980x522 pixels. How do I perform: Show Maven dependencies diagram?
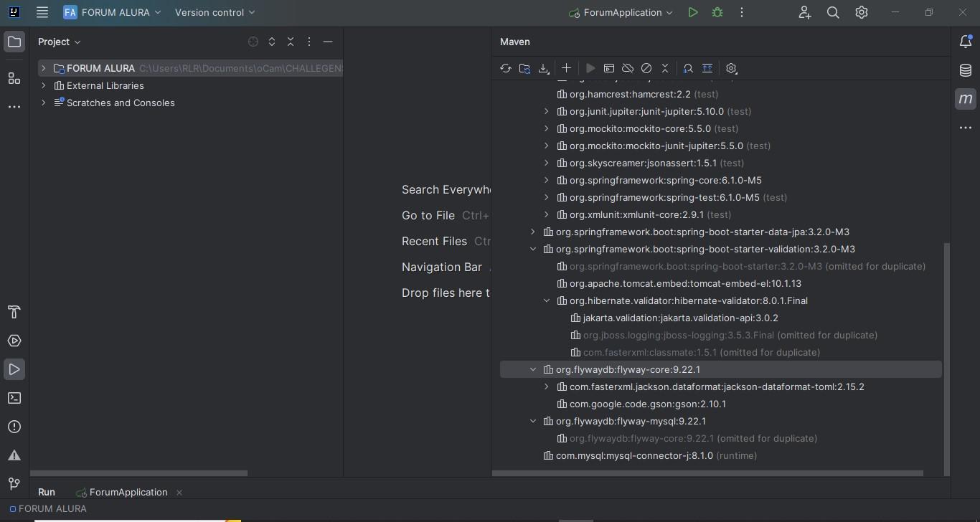[x=688, y=68]
